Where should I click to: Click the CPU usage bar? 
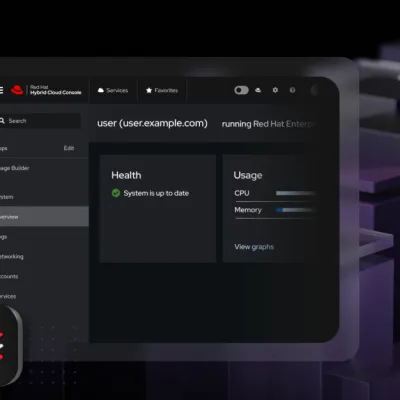[x=295, y=193]
